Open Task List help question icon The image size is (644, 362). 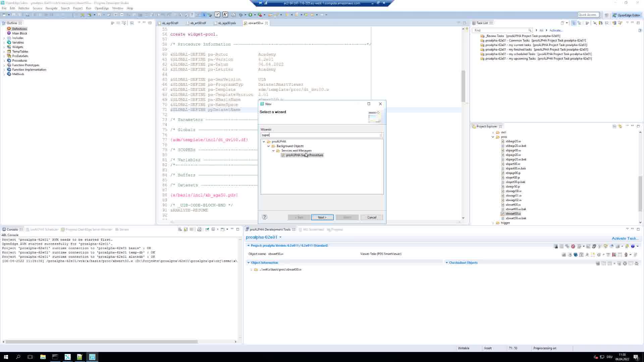(640, 30)
